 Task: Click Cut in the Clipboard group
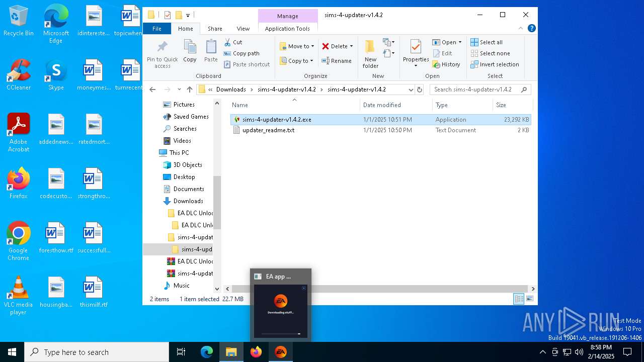(233, 42)
